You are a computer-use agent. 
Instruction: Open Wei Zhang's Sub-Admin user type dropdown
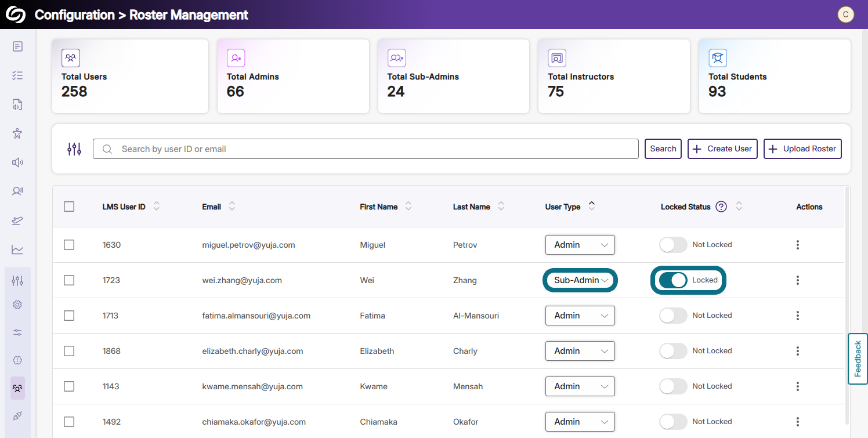(580, 280)
